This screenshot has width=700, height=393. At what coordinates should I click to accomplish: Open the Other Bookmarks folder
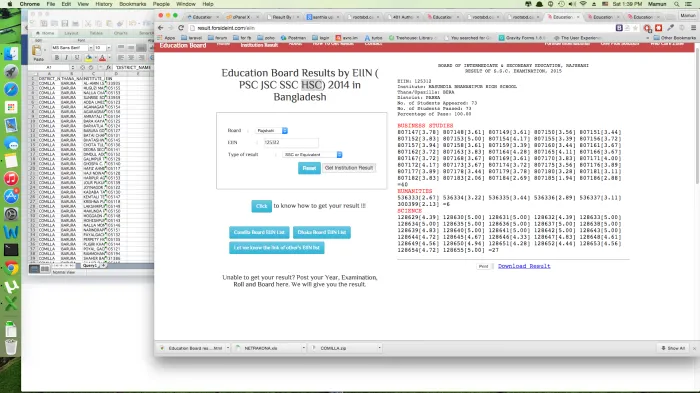point(674,38)
